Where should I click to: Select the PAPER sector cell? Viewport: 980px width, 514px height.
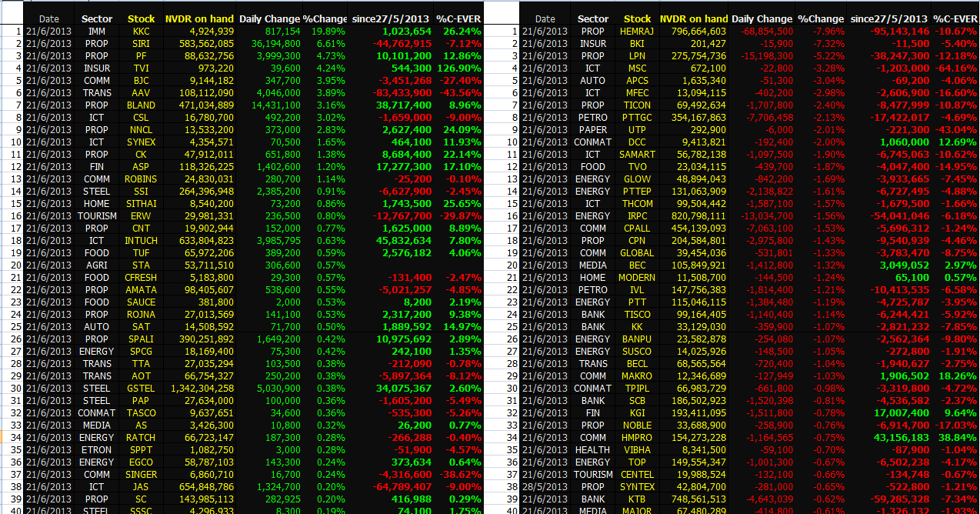(593, 130)
